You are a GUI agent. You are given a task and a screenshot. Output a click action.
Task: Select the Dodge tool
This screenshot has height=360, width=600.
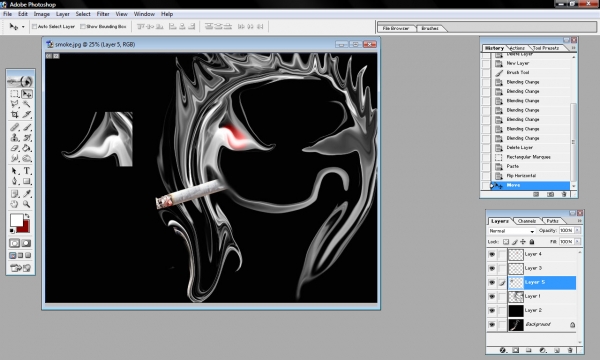tap(27, 158)
